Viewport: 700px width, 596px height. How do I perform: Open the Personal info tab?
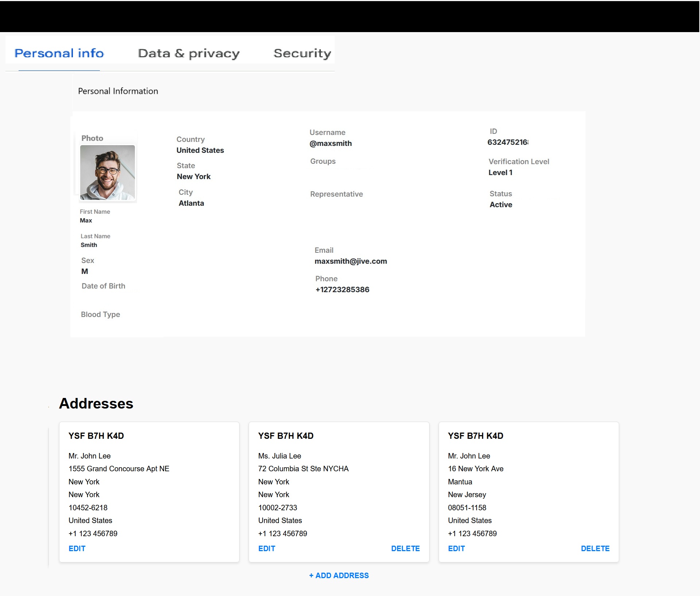pos(59,53)
